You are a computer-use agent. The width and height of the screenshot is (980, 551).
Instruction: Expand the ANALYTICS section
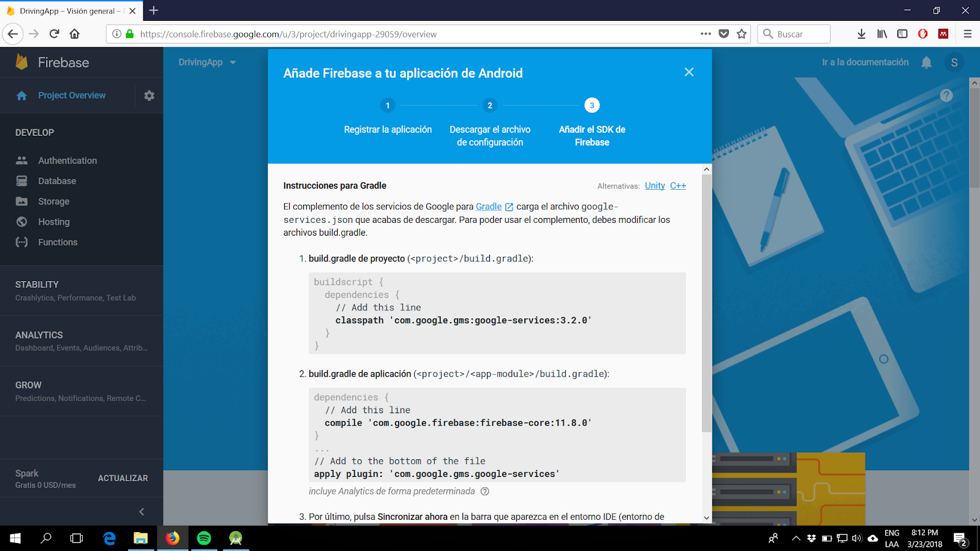click(x=81, y=341)
